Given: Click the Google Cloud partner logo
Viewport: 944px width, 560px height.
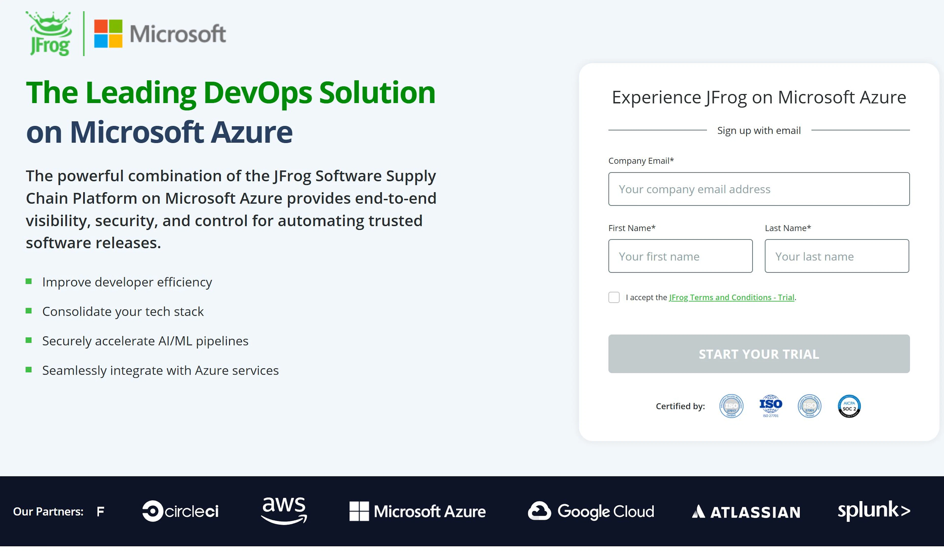Looking at the screenshot, I should (591, 511).
